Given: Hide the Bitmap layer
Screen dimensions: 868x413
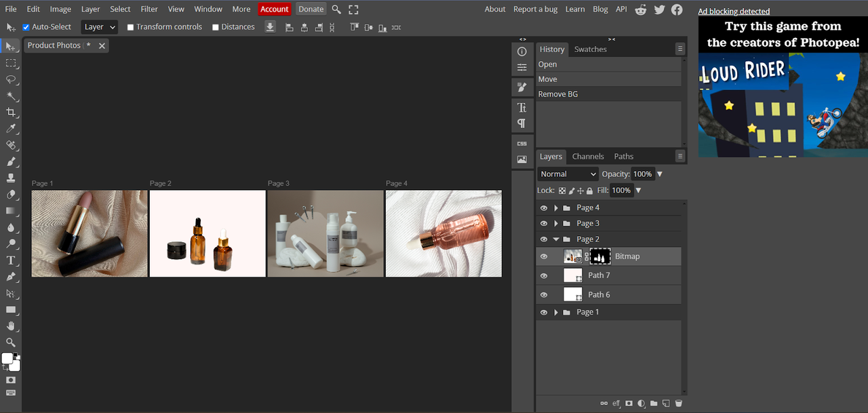Looking at the screenshot, I should [543, 256].
